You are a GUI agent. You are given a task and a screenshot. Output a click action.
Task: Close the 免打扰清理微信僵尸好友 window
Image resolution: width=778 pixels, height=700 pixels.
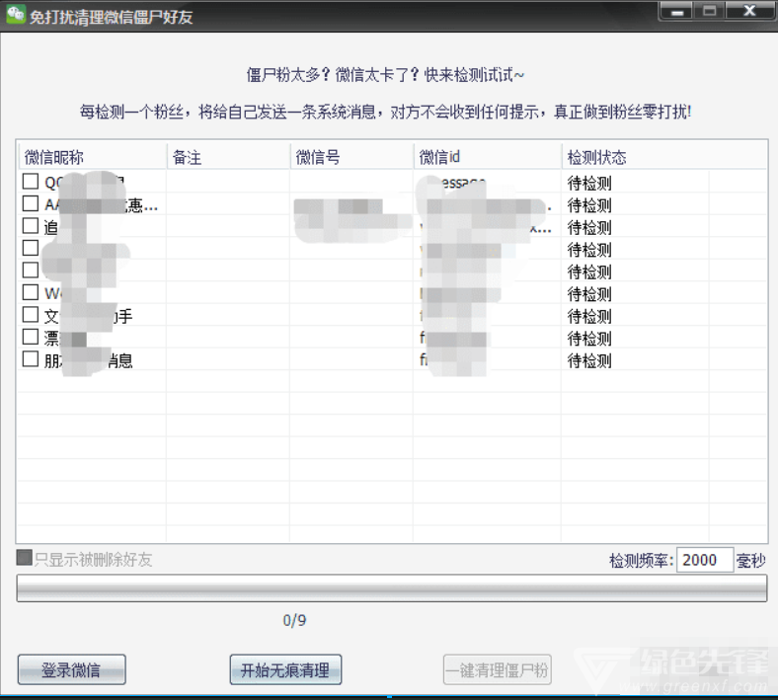pos(749,11)
